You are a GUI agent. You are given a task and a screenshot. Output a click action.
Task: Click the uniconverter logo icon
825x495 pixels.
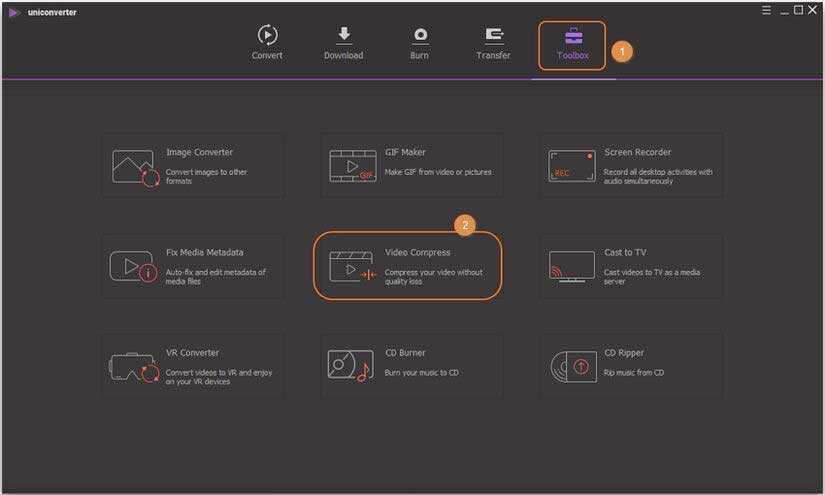(14, 12)
